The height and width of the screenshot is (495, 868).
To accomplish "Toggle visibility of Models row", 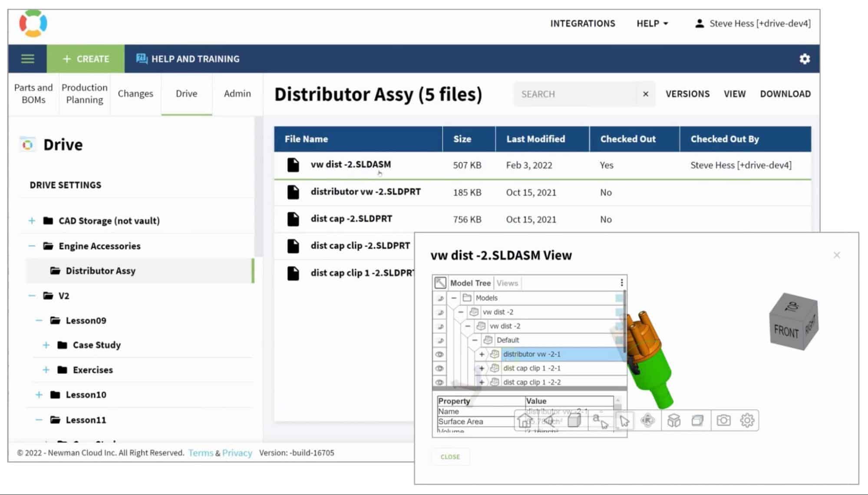I will tap(439, 298).
